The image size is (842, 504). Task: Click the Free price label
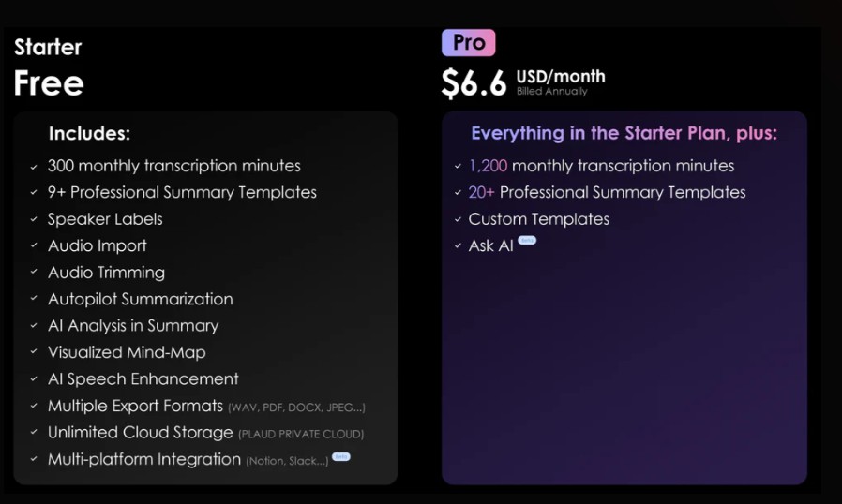pyautogui.click(x=49, y=83)
